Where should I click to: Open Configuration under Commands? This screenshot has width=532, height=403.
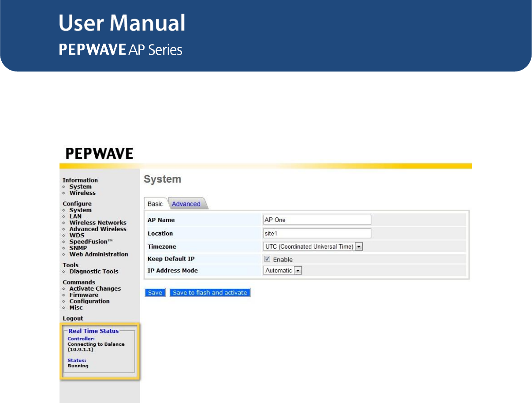[x=89, y=301]
